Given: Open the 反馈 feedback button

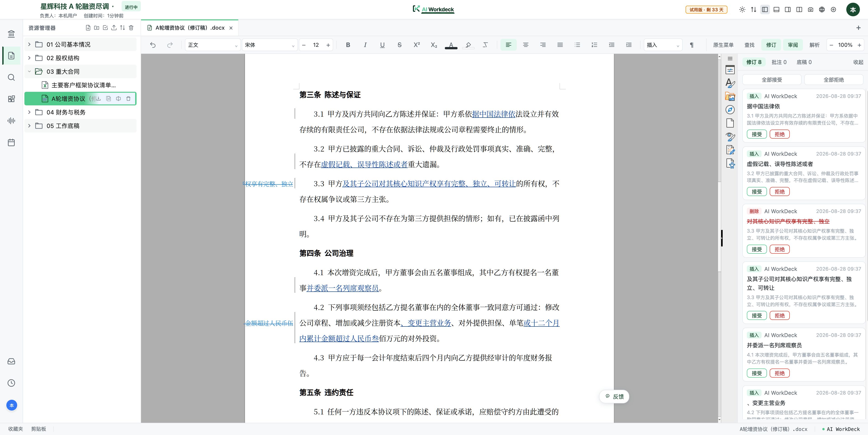Looking at the screenshot, I should [x=614, y=397].
